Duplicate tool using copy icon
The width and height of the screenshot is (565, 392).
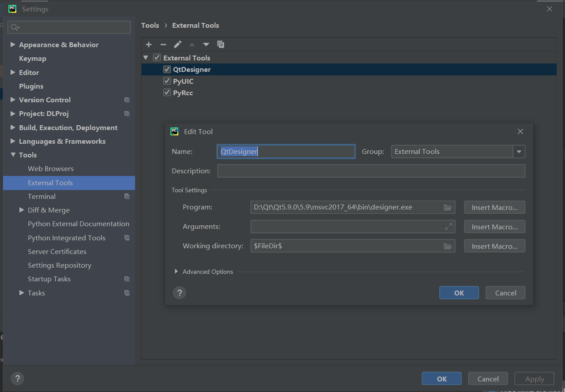221,44
